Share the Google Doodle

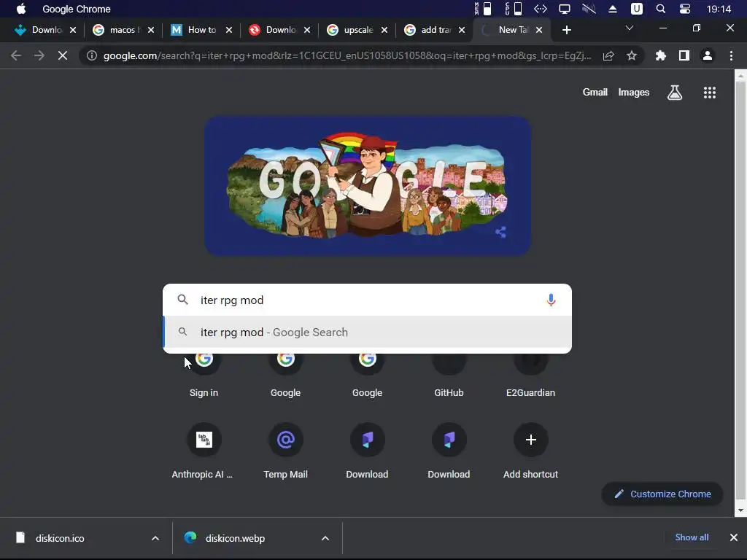[500, 232]
